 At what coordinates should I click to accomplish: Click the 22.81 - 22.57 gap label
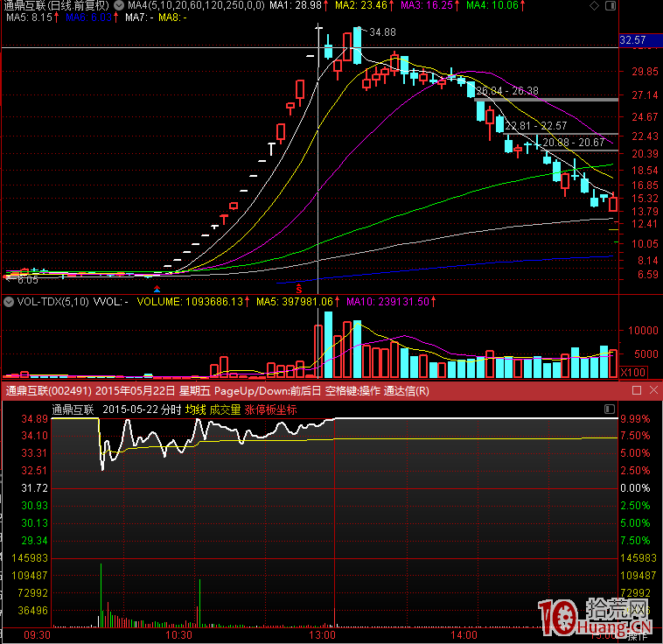(535, 126)
